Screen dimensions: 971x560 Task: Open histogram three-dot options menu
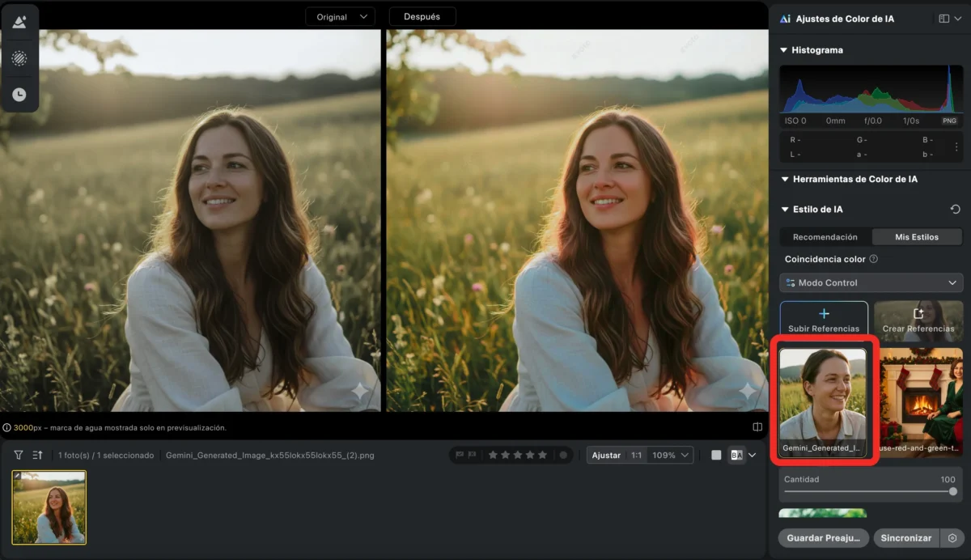956,146
